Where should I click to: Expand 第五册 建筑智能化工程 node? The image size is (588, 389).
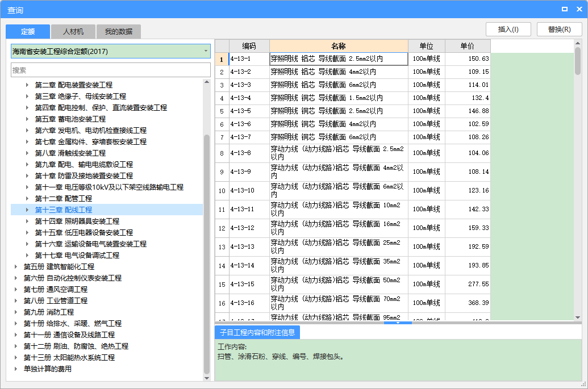click(16, 267)
